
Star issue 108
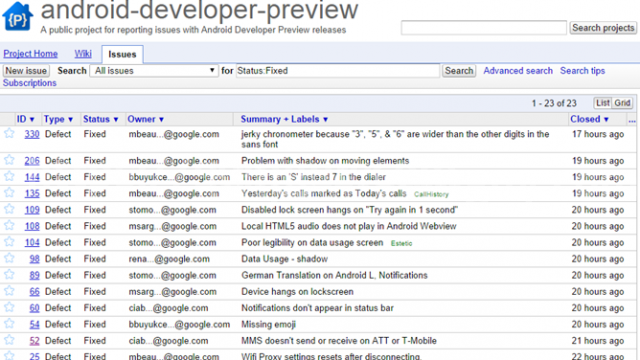[x=9, y=225]
